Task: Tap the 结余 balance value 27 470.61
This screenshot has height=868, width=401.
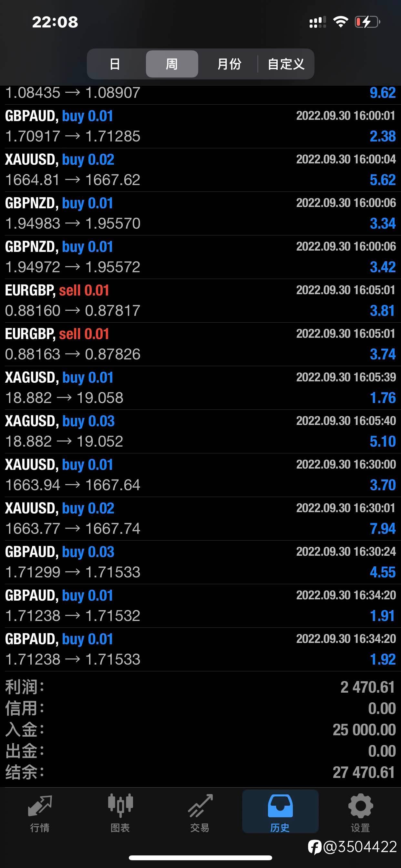Action: 364,772
